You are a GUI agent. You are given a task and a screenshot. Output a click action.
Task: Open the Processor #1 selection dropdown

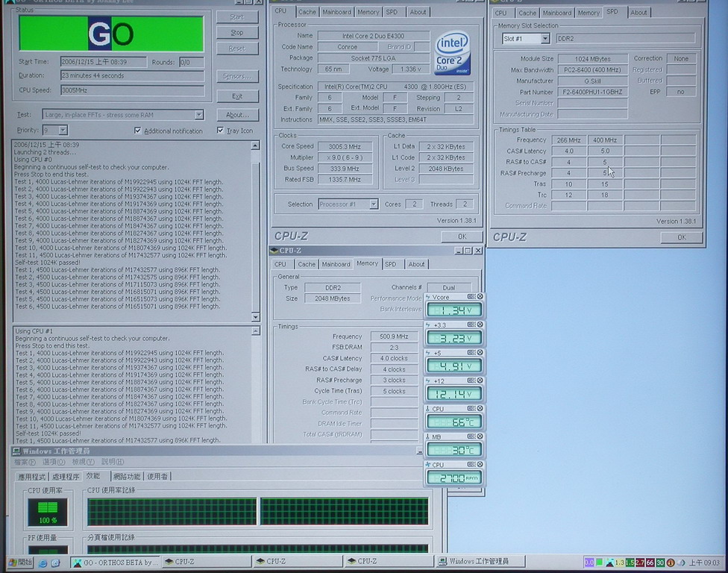[x=373, y=204]
